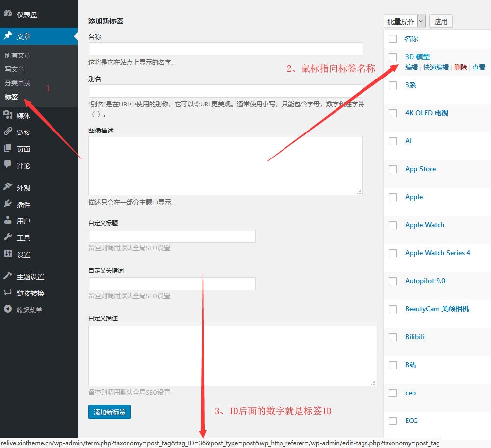The width and height of the screenshot is (491, 448).
Task: Click the Media icon in sidebar
Action: 8,115
